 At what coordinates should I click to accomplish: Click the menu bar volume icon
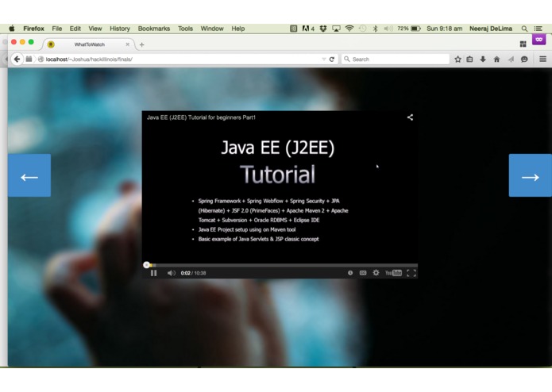388,29
